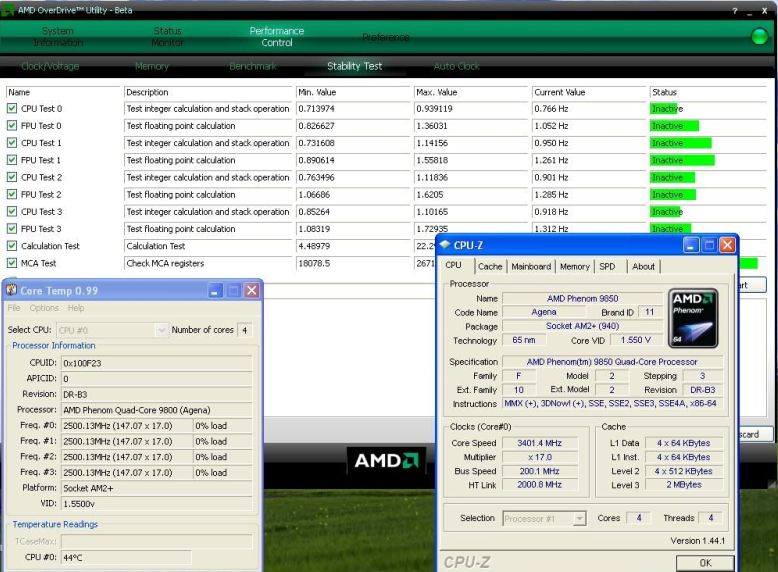Click the FPU Test 1 status bar
Viewport: 778px width, 572px height.
point(683,160)
